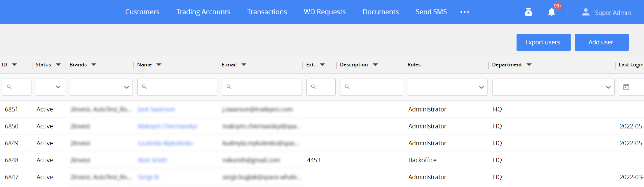Screen dimensions: 644x187
Task: Click Active status in row 6849
Action: pyautogui.click(x=45, y=143)
